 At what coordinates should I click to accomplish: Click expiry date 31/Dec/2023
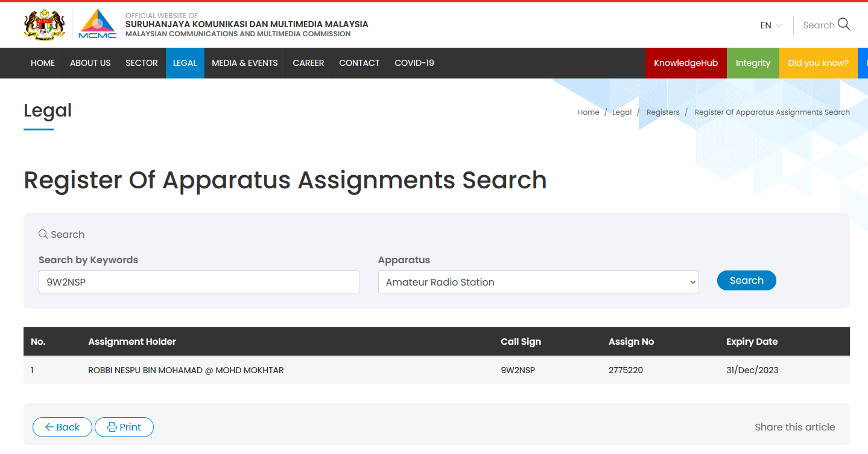[752, 370]
